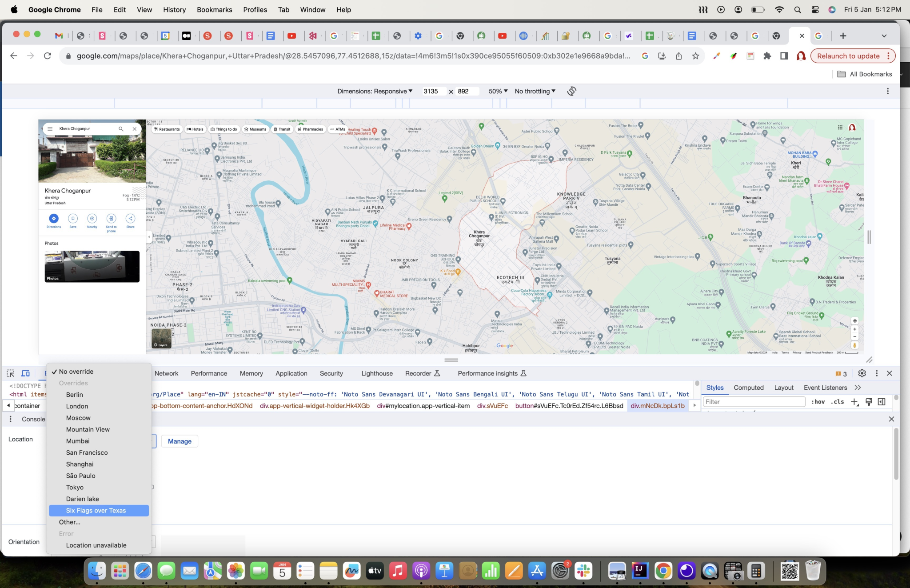The height and width of the screenshot is (588, 910).
Task: Click the inspect element picker icon
Action: click(x=11, y=373)
